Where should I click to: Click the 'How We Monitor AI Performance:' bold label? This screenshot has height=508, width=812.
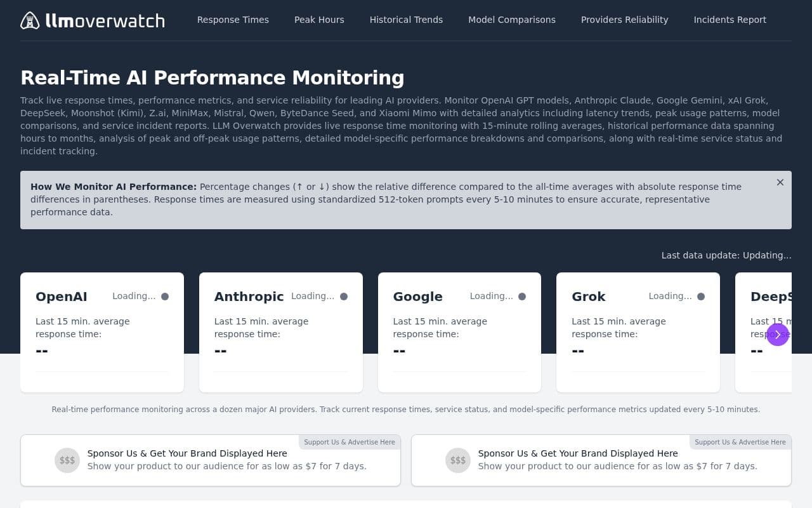(114, 187)
